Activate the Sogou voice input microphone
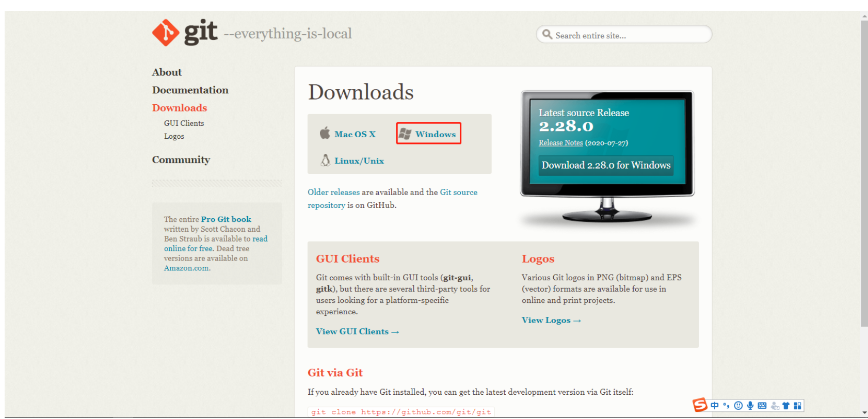The image size is (868, 419). tap(750, 406)
